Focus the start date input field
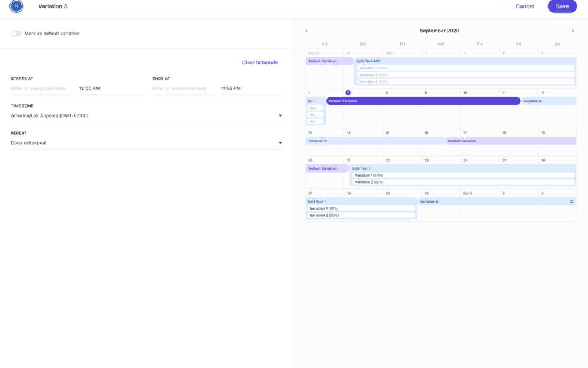The image size is (588, 368). click(42, 88)
